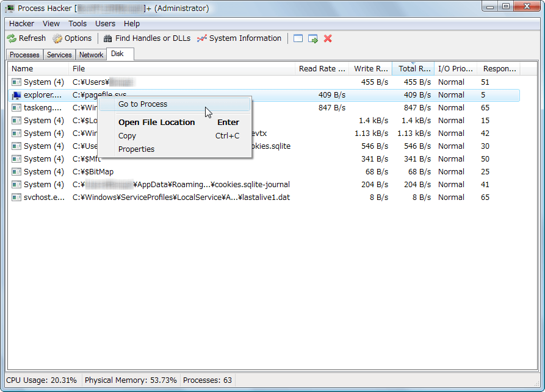Screen dimensions: 545x392
Task: Click the explorer process icon
Action: pyautogui.click(x=16, y=95)
